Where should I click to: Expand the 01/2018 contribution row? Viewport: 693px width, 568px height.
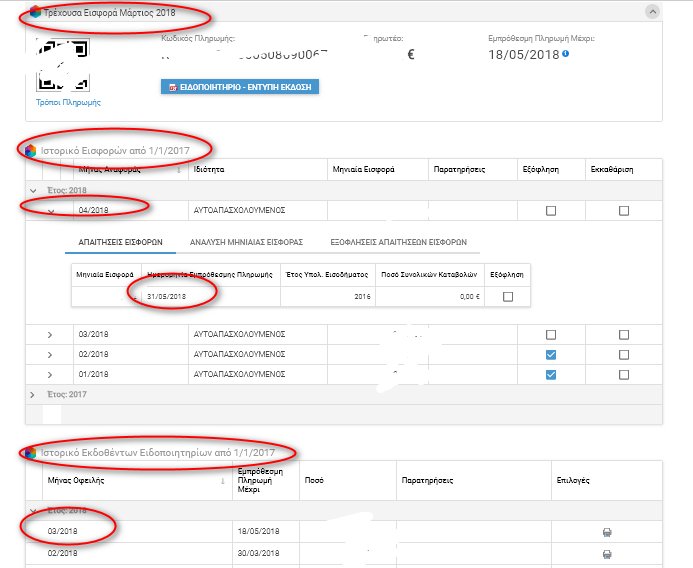click(50, 375)
